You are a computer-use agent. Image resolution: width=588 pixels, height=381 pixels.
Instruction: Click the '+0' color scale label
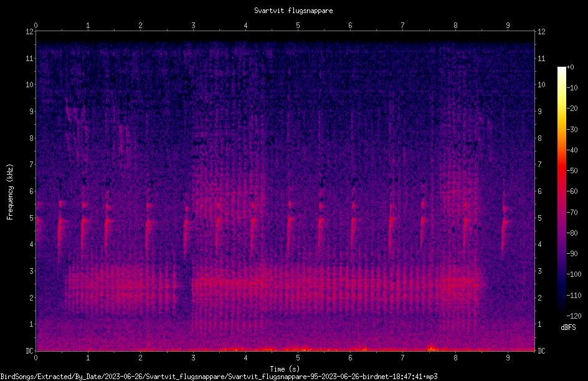(x=570, y=67)
